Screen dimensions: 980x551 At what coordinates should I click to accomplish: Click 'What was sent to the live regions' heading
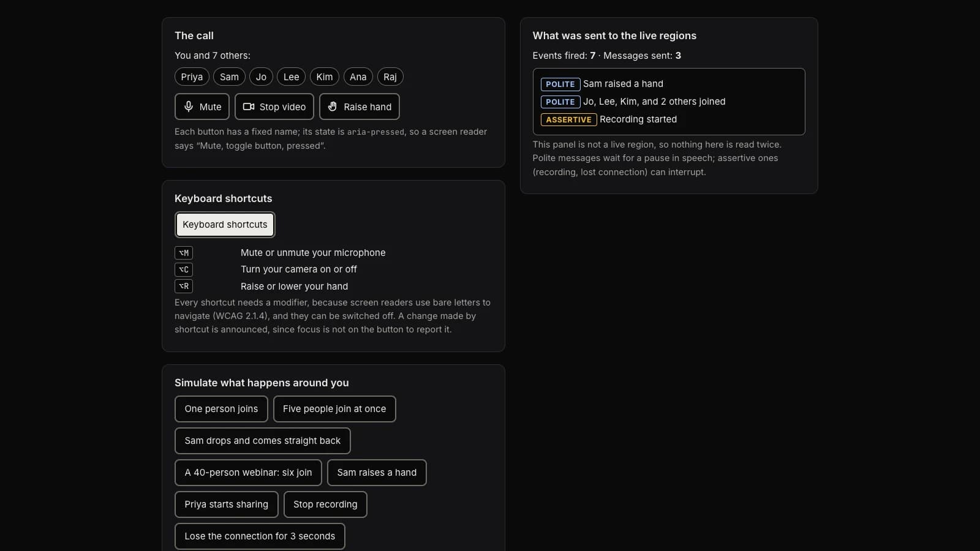(x=614, y=36)
